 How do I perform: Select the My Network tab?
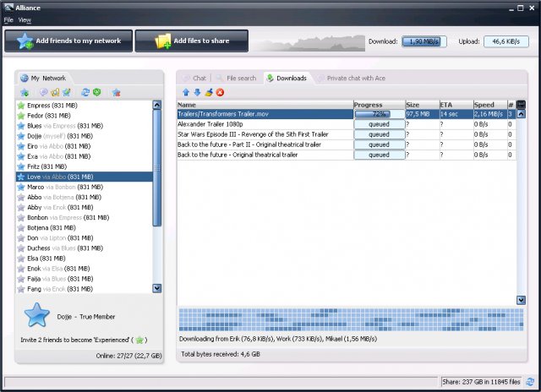[43, 78]
